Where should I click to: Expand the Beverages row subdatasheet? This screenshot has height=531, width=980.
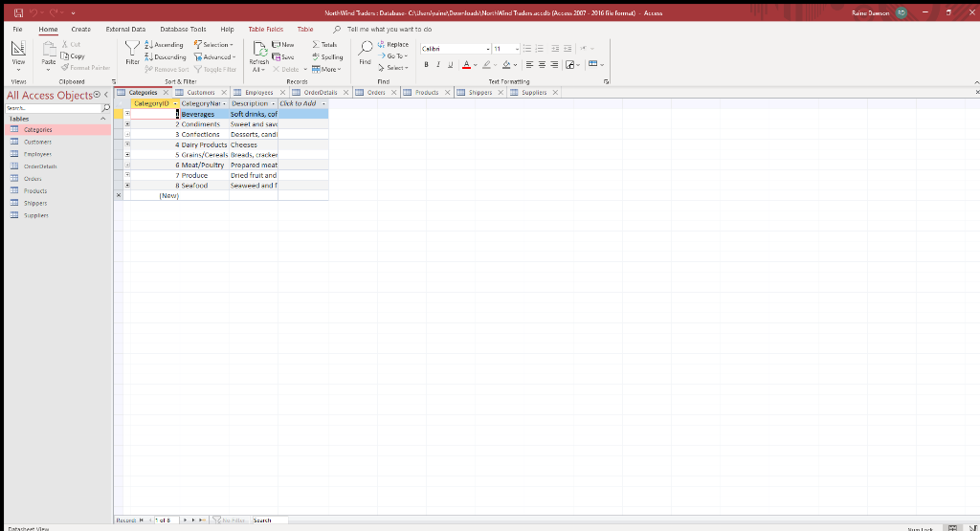coord(127,114)
